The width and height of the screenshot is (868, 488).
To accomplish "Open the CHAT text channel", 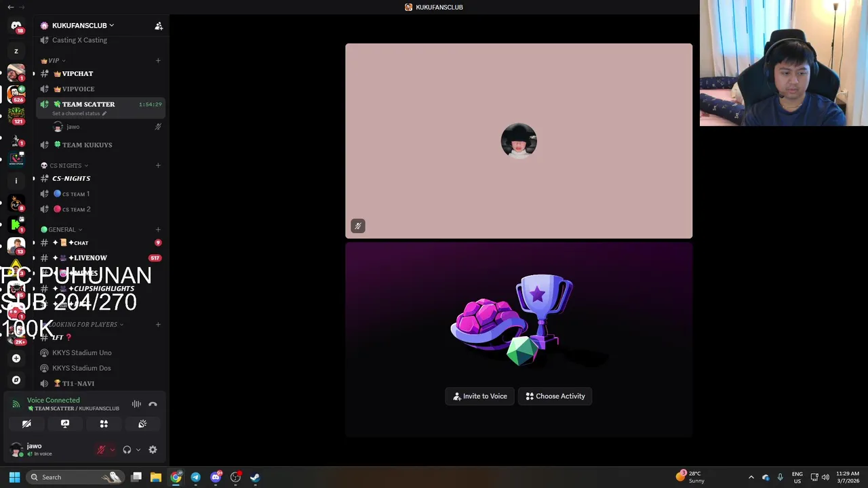I will pyautogui.click(x=100, y=243).
